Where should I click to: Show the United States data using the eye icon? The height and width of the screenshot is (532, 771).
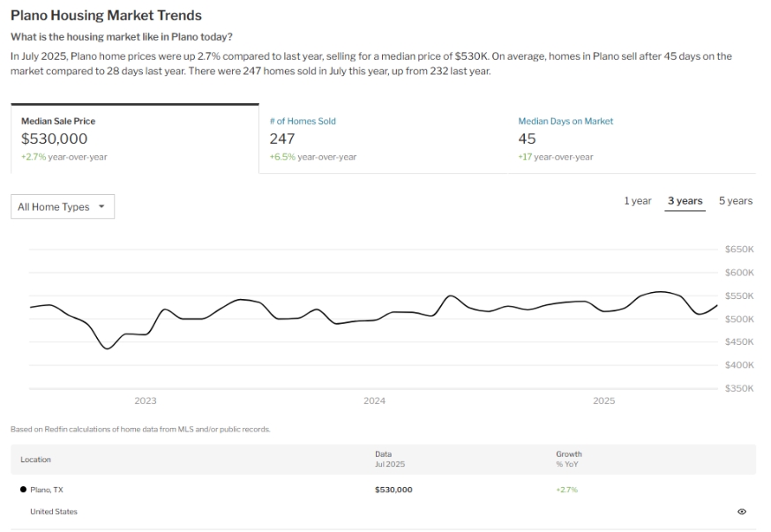(741, 512)
